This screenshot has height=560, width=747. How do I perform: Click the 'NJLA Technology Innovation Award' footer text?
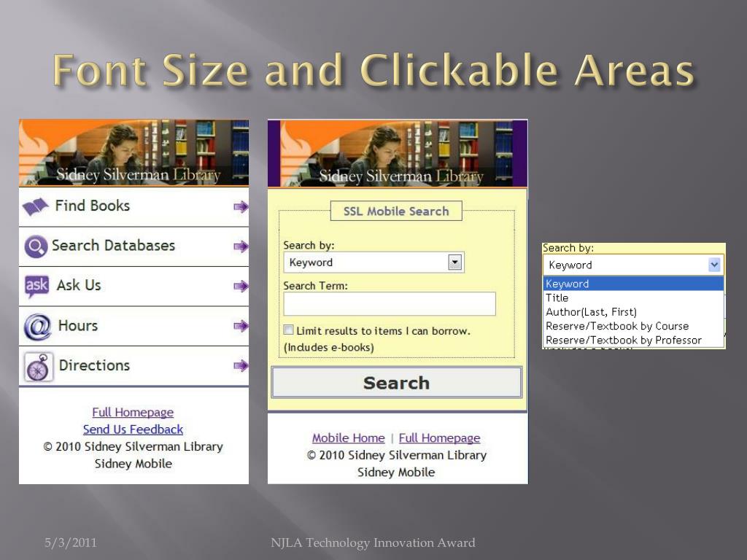[x=373, y=542]
